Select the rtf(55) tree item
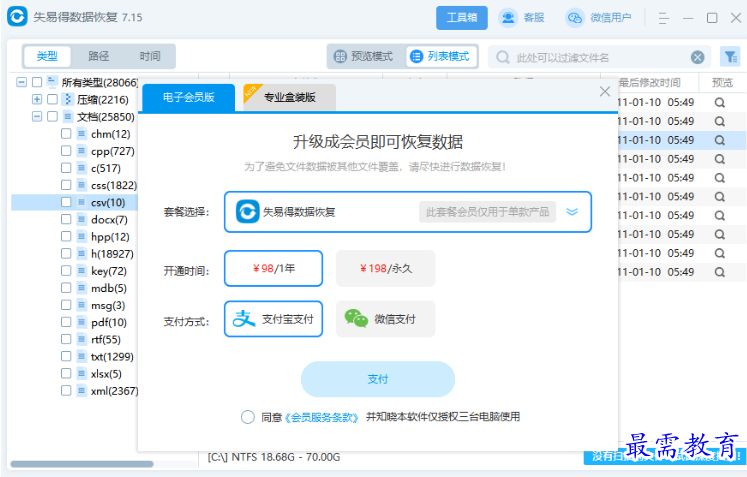The height and width of the screenshot is (477, 747). click(x=106, y=340)
